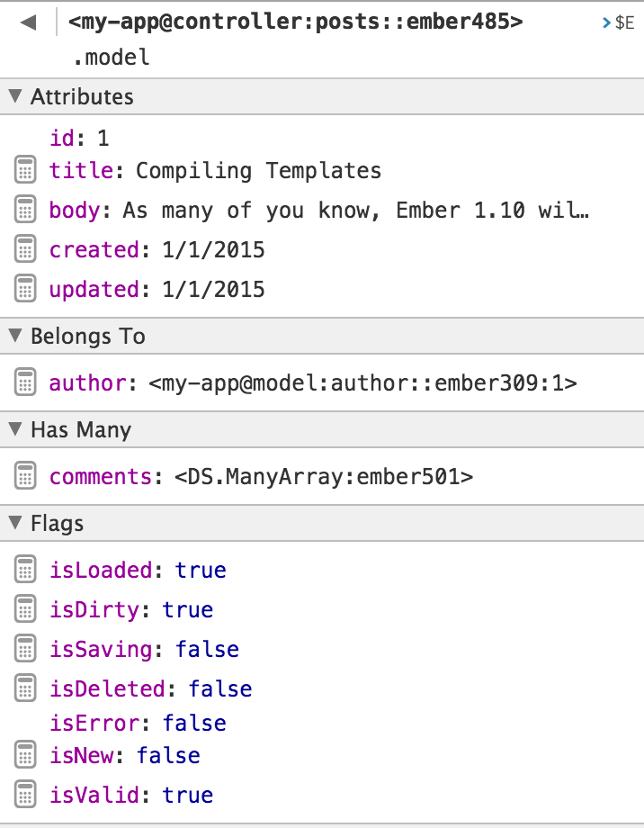Inspect the comments DS.ManyArray value
The image size is (644, 828).
pyautogui.click(x=324, y=477)
